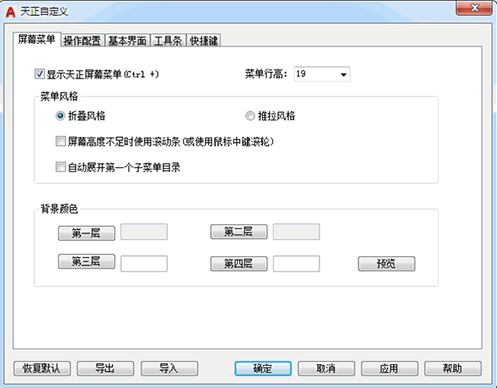This screenshot has width=497, height=388.
Task: Pick the color swatch beside 第二层
Action: point(296,232)
